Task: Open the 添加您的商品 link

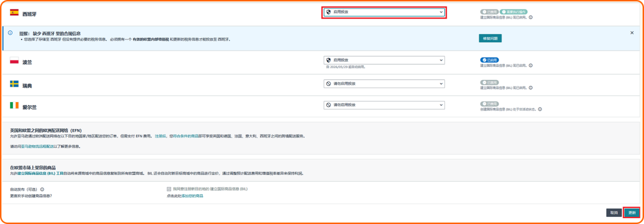Action: (193, 196)
